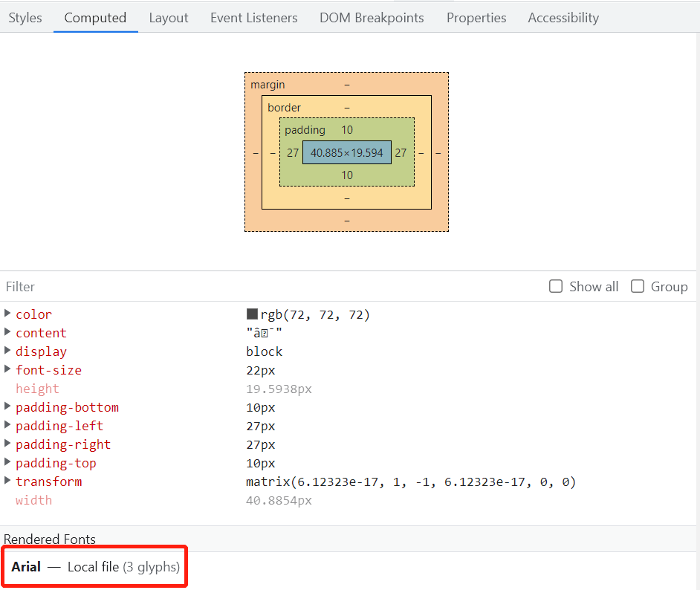Expand the padding-bottom property
The image size is (700, 590).
tap(7, 406)
